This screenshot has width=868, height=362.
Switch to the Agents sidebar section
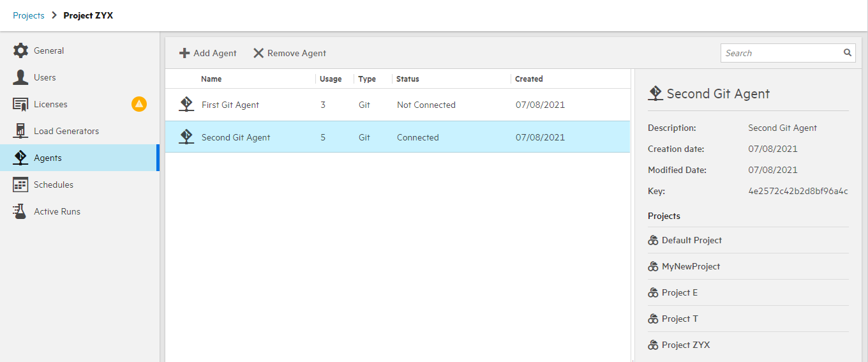[x=48, y=158]
